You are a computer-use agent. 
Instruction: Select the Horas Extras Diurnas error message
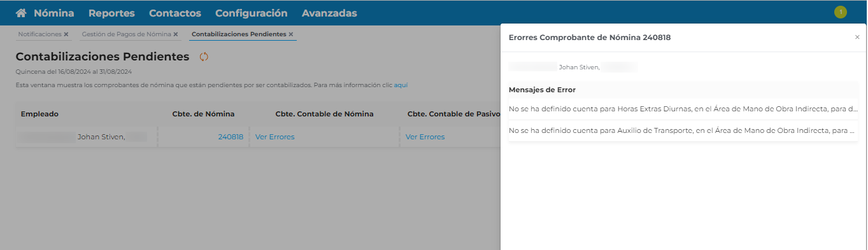pyautogui.click(x=683, y=109)
